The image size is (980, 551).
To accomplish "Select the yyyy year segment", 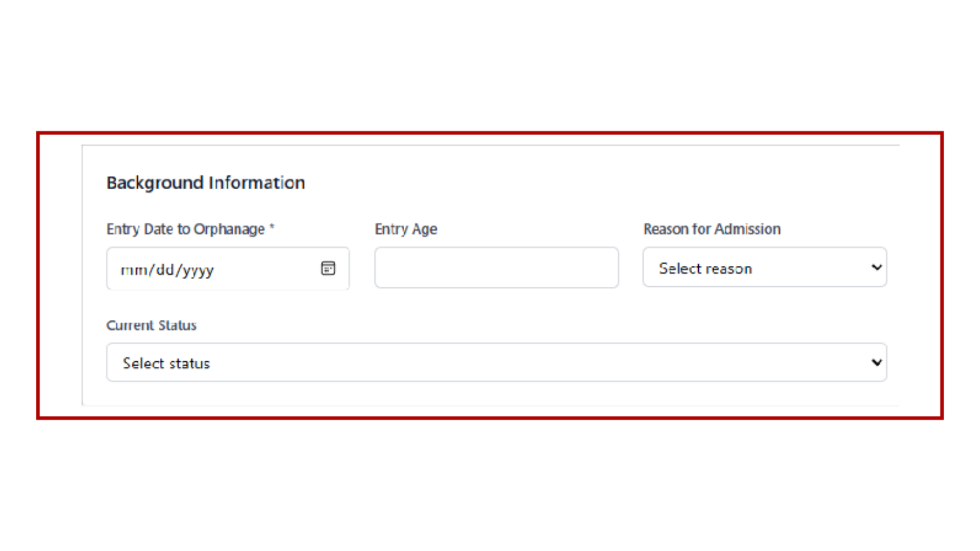I will tap(198, 270).
